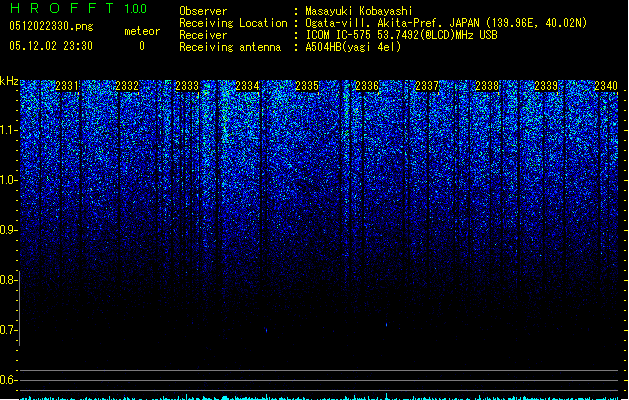Click the 2337 time marker
This screenshot has height=400, width=629.
(x=427, y=86)
